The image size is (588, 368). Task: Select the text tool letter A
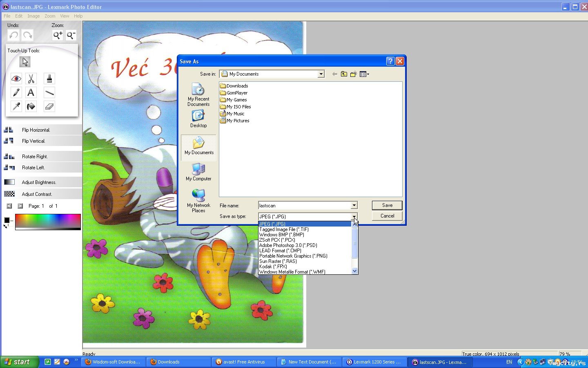click(x=31, y=92)
